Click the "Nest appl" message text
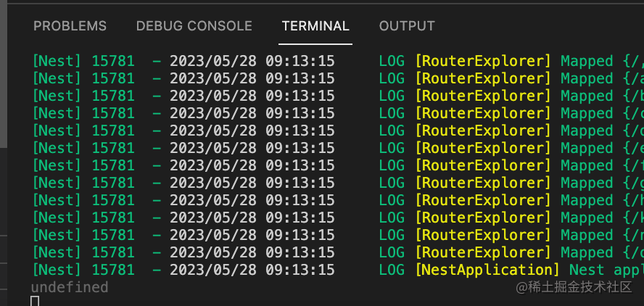The image size is (644, 306). click(606, 270)
